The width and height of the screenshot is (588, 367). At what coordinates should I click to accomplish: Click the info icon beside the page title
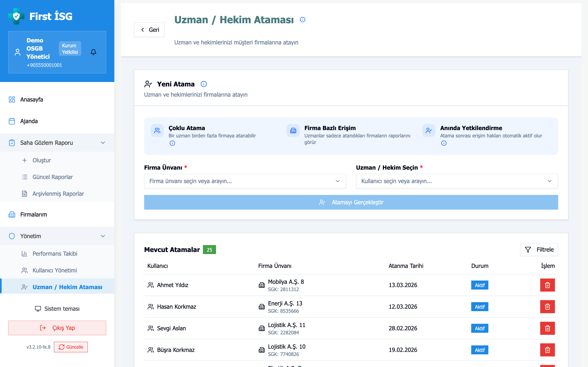point(302,20)
